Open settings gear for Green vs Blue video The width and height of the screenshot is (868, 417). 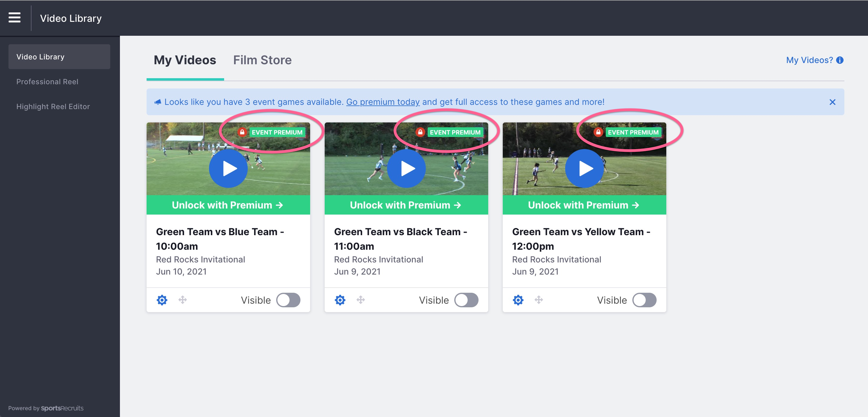(x=162, y=300)
